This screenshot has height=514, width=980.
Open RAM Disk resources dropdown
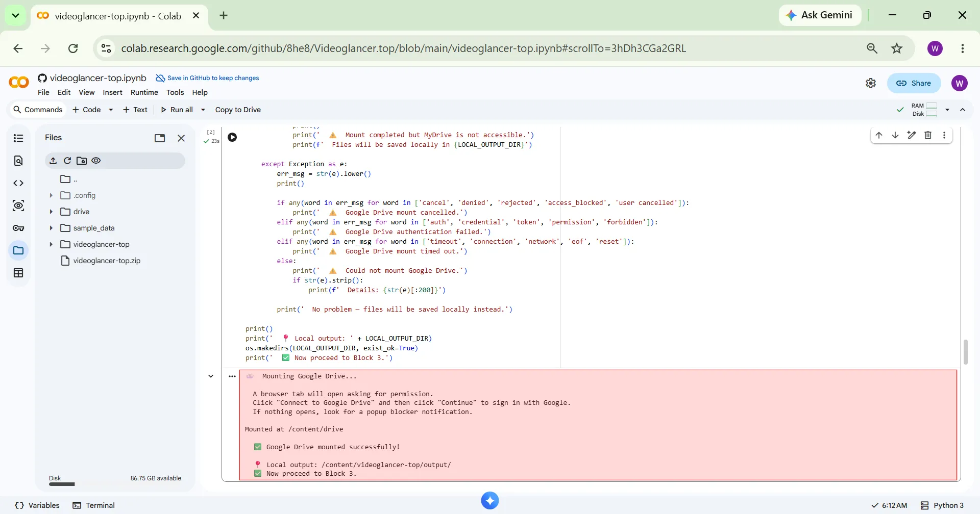click(x=947, y=110)
